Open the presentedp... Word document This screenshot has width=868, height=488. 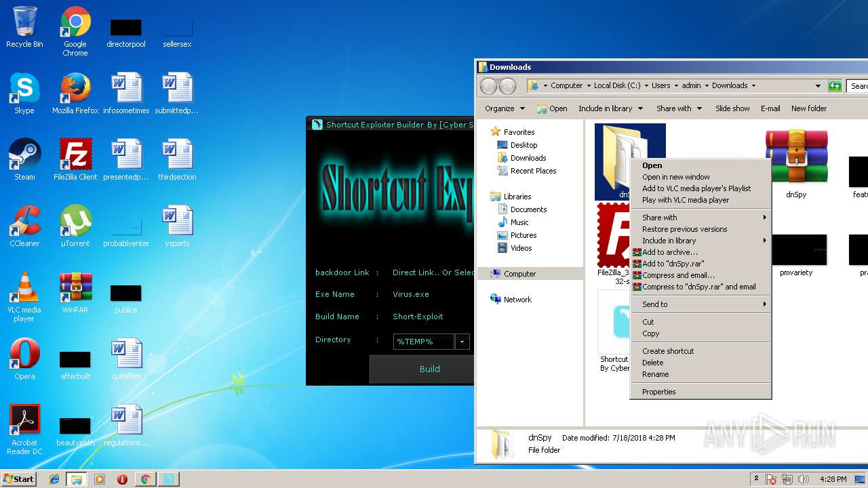[126, 160]
